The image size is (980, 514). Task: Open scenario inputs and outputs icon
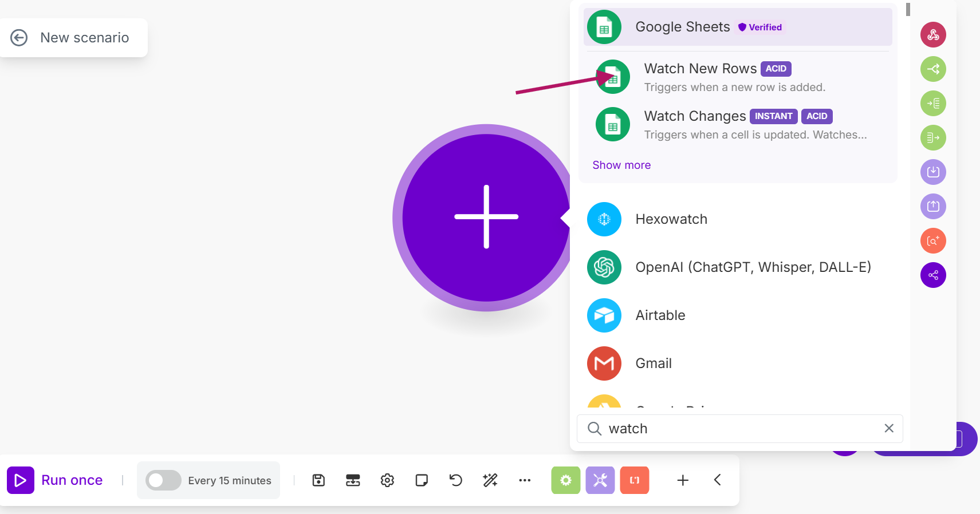pyautogui.click(x=353, y=480)
